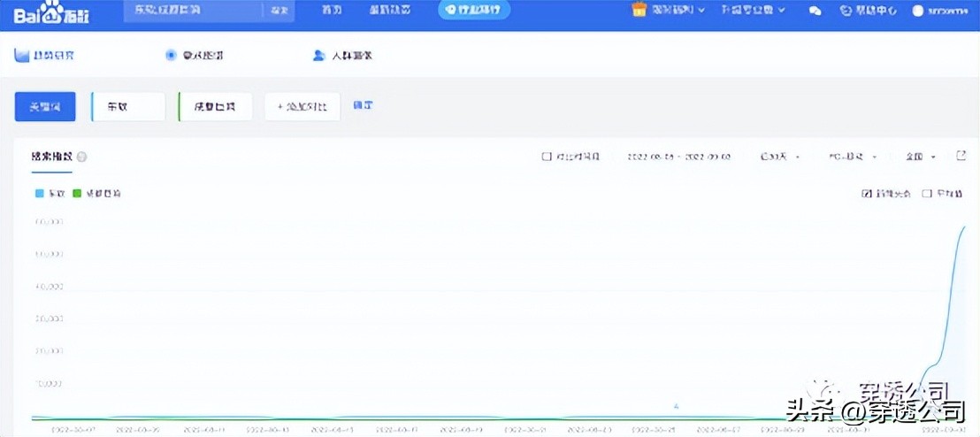This screenshot has height=437, width=980.
Task: Open the 最新动态 nav item
Action: 390,11
